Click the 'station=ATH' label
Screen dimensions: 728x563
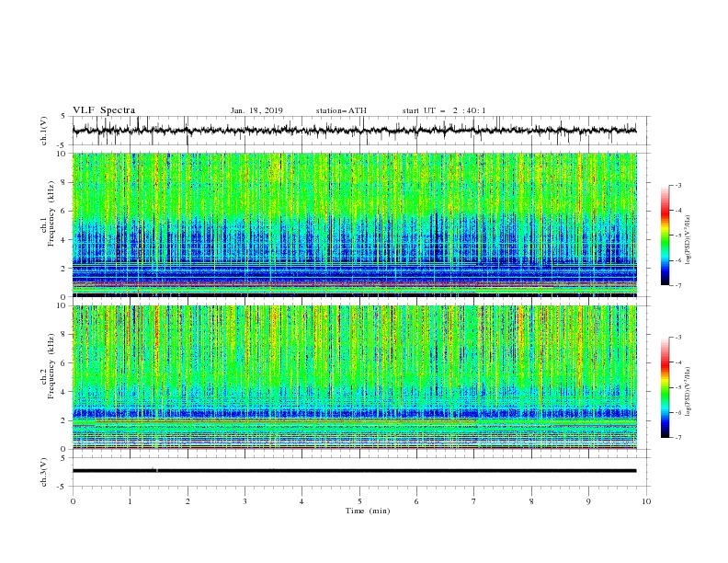(x=341, y=110)
